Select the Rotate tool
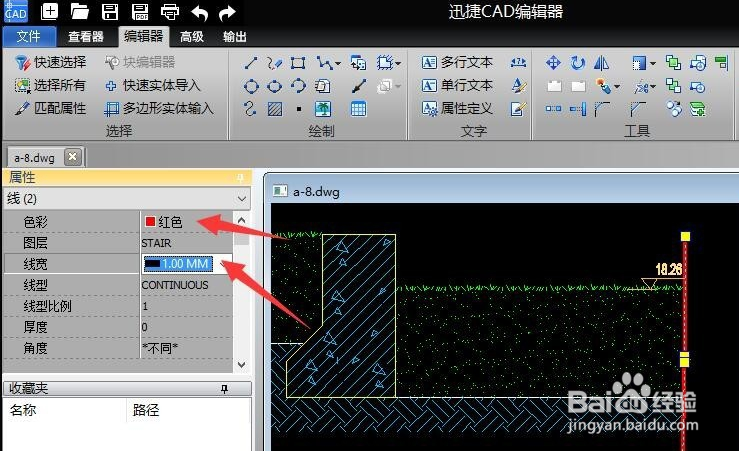Screen dimensions: 739x451 point(577,63)
